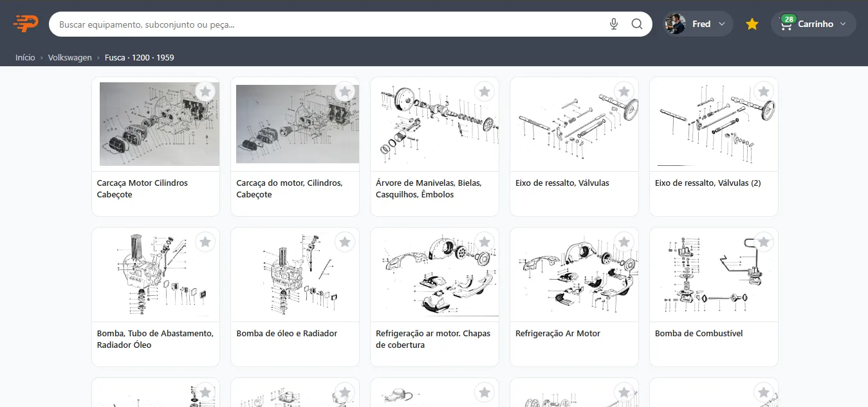
Task: Favorite Eixo de ressalto, Válvulas card star
Action: 624,92
